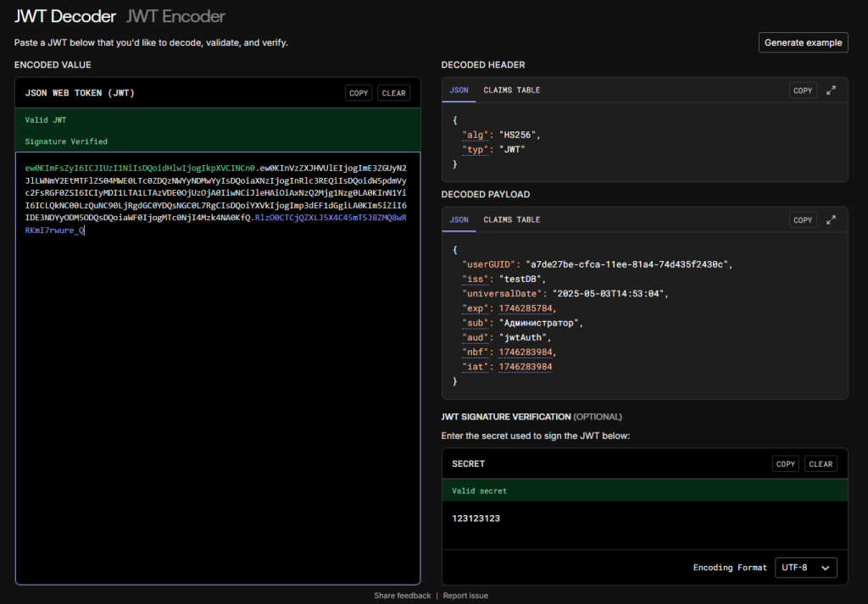Clear the encoded JWT field
This screenshot has width=868, height=604.
(394, 93)
